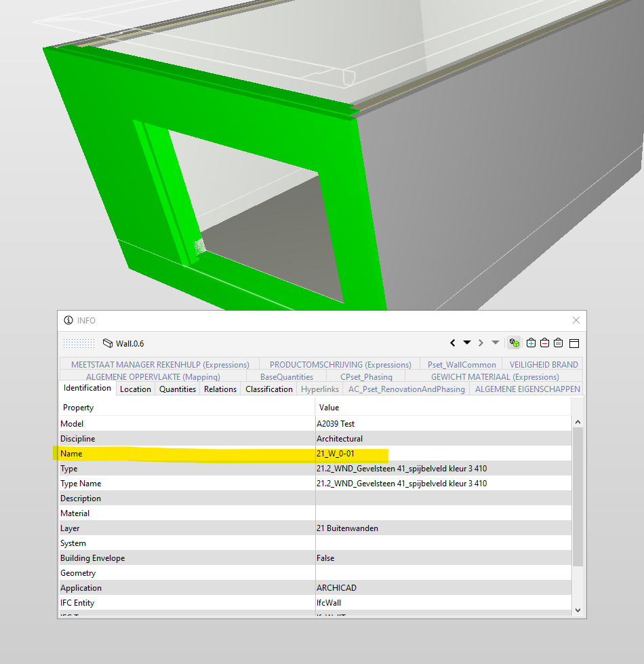Open the dropdown beside the back arrow
This screenshot has height=664, width=644.
point(467,343)
